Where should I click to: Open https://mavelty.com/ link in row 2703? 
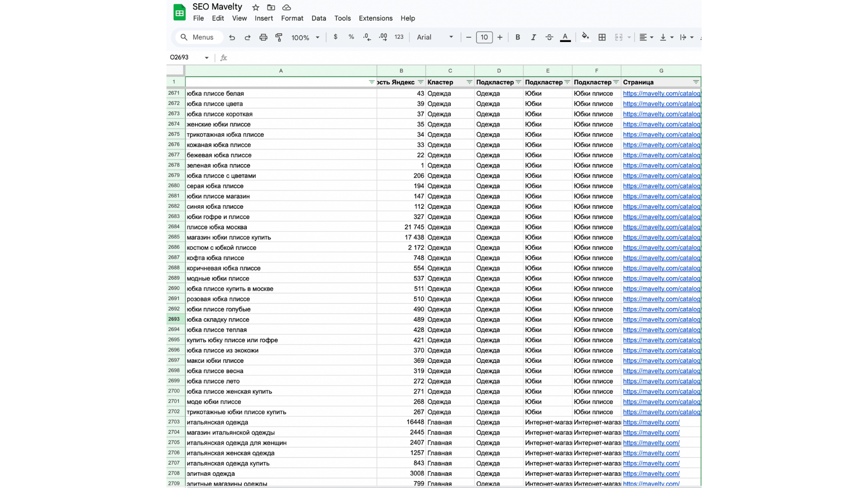coord(651,422)
